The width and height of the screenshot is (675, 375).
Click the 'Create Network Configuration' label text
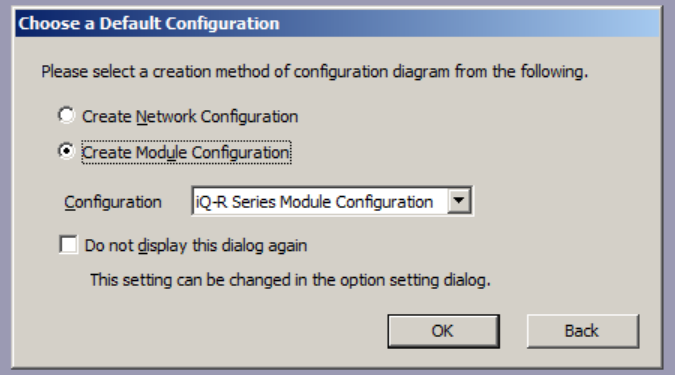coord(190,117)
